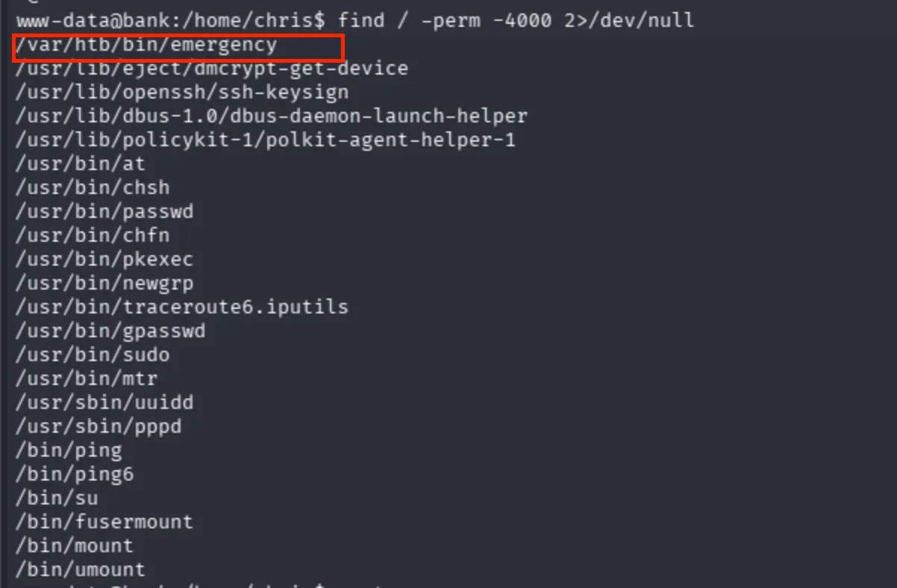Click the /usr/lib/openssh/ssh-keysign line
Image resolution: width=897 pixels, height=588 pixels.
tap(182, 93)
